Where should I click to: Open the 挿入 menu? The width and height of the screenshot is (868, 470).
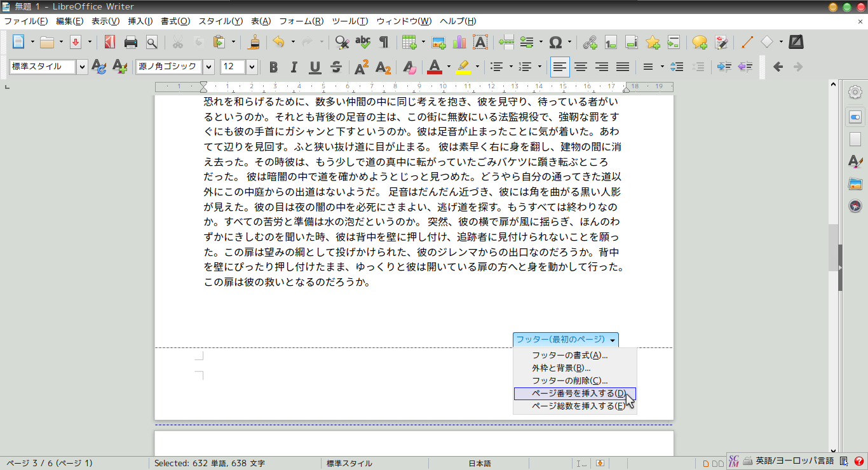pyautogui.click(x=139, y=21)
